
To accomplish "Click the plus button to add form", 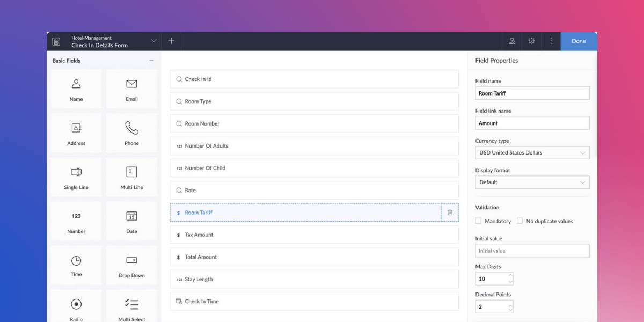I will pyautogui.click(x=171, y=41).
